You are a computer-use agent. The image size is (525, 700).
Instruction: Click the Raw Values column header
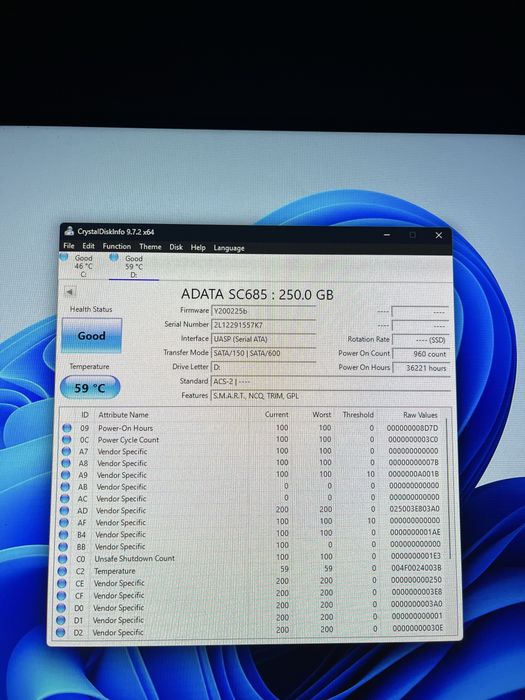pyautogui.click(x=420, y=415)
